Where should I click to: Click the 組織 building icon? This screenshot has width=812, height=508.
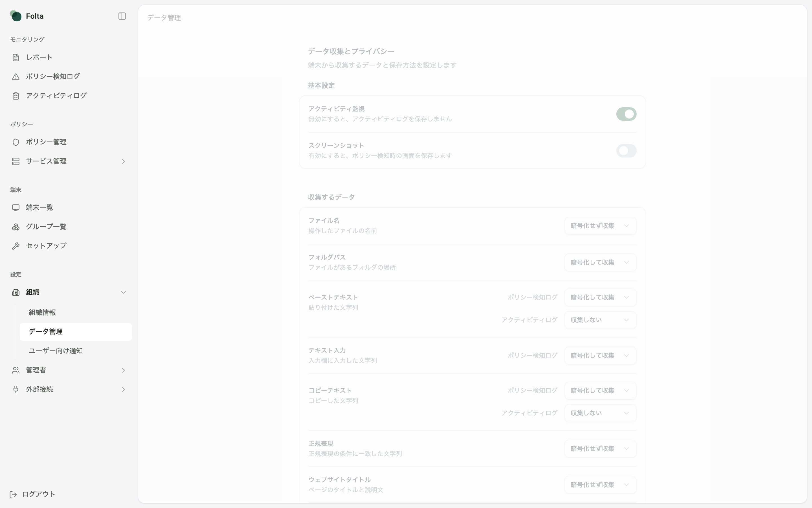tap(16, 292)
